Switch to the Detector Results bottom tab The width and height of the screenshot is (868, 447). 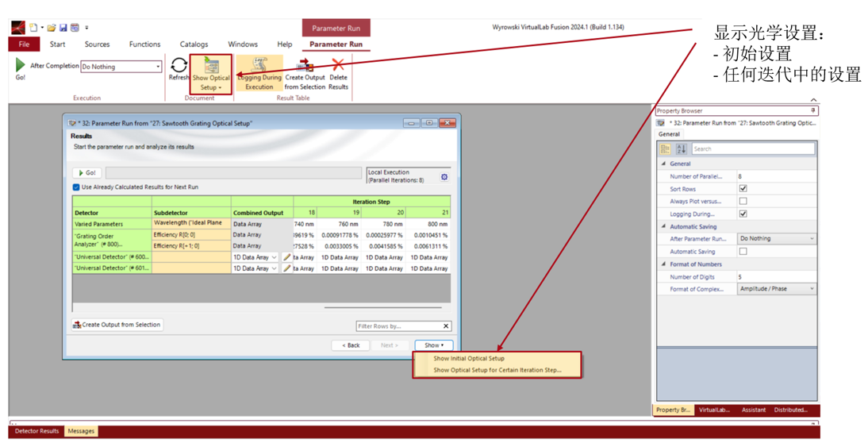point(36,431)
